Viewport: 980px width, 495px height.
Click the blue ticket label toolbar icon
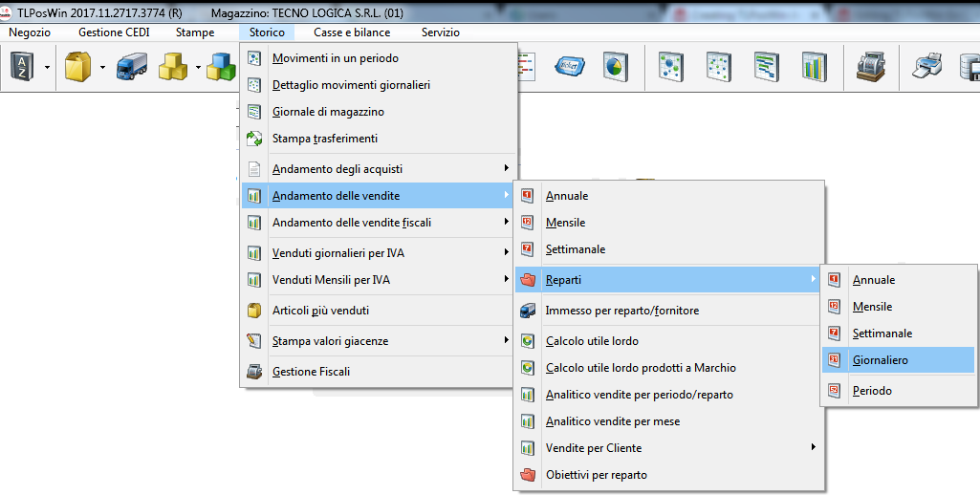tap(571, 67)
